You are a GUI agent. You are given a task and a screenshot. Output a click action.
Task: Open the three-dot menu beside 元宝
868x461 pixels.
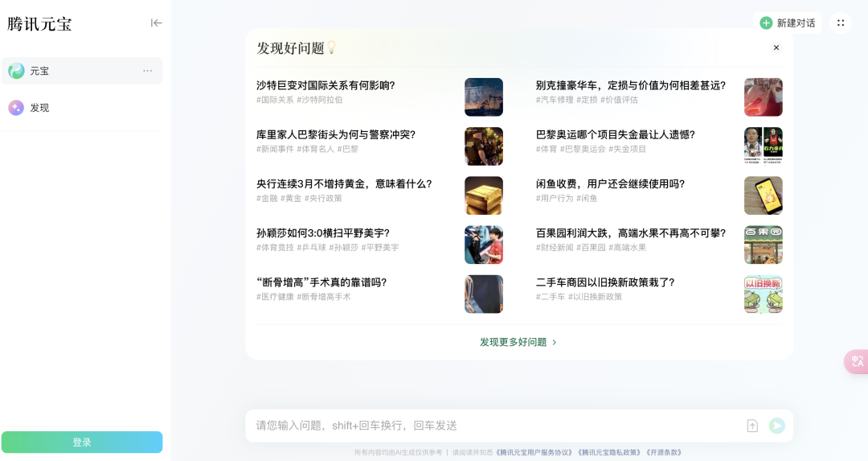pos(147,71)
